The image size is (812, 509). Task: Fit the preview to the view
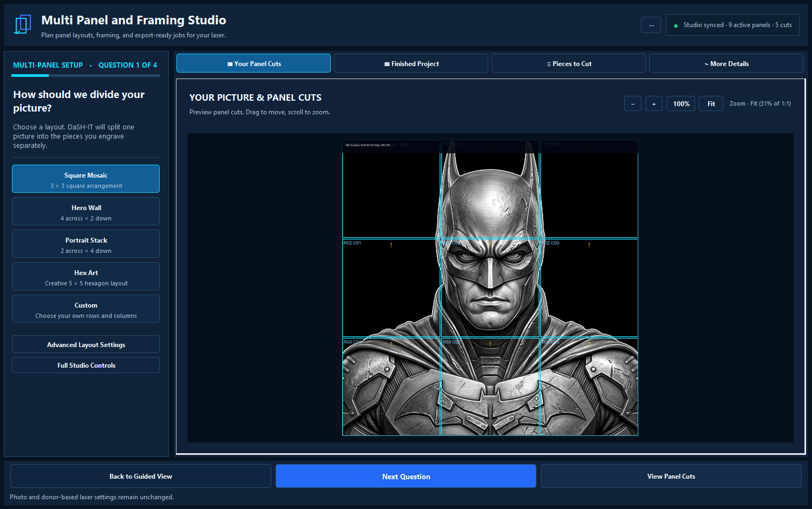[711, 103]
